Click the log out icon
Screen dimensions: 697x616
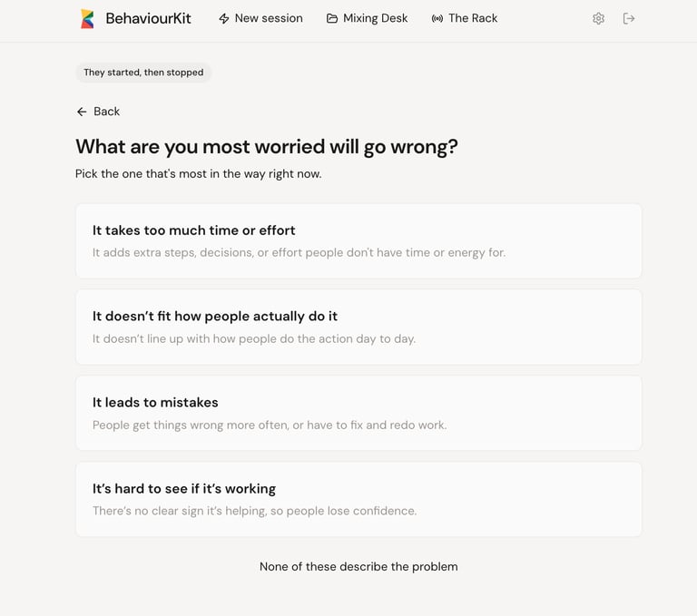pos(629,18)
